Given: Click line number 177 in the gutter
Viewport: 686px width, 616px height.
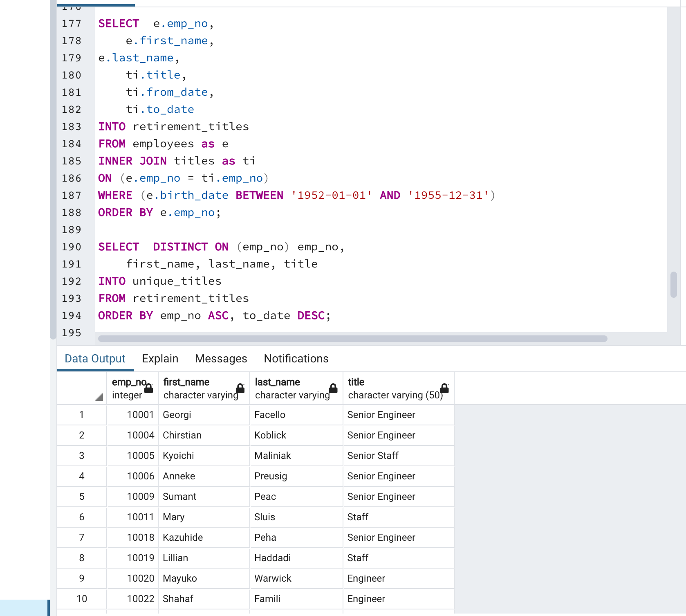Looking at the screenshot, I should click(x=72, y=24).
